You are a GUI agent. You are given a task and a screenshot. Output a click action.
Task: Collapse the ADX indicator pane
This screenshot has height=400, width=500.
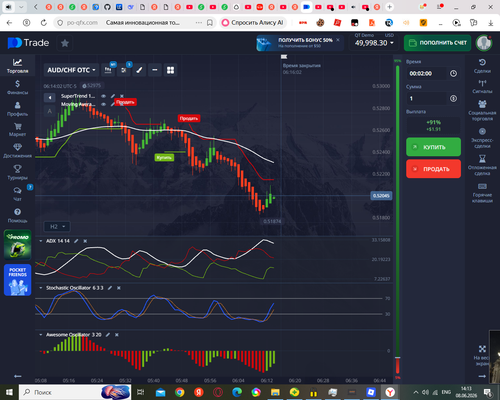pyautogui.click(x=40, y=241)
